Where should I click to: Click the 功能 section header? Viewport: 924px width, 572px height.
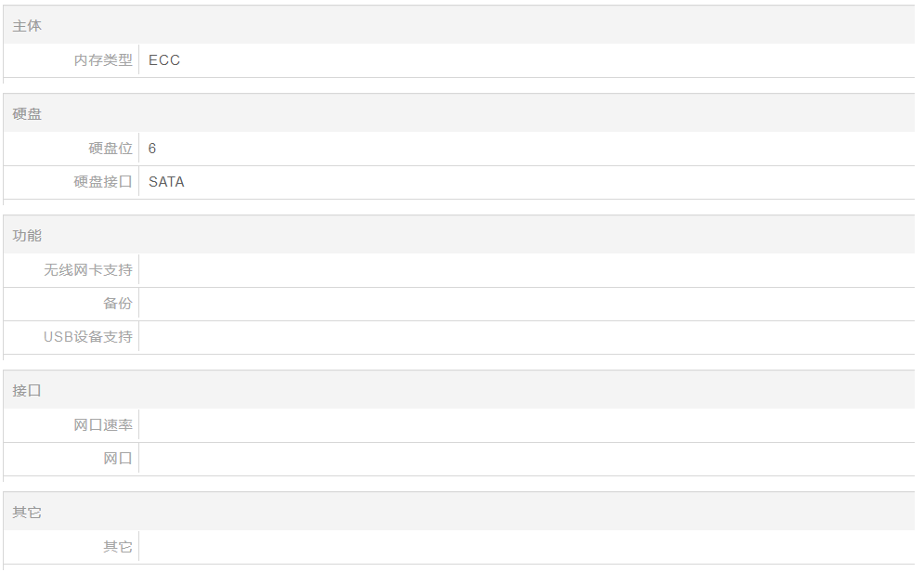tap(27, 236)
